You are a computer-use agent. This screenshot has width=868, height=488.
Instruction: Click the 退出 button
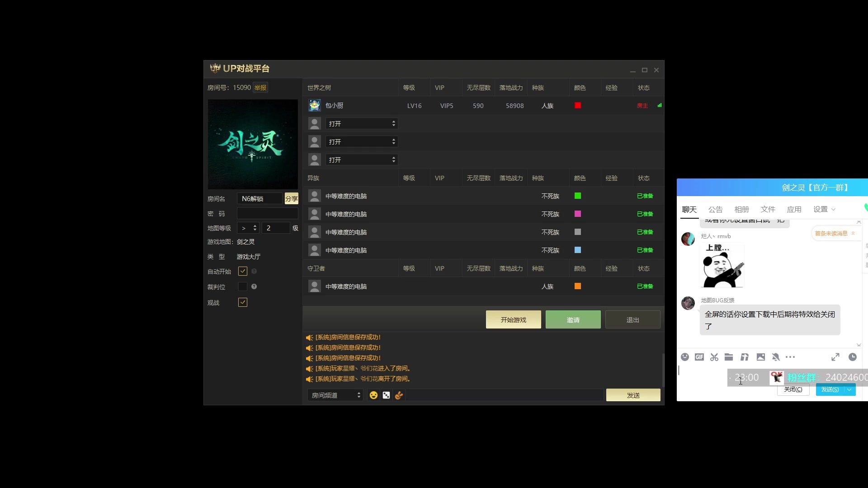click(x=633, y=319)
